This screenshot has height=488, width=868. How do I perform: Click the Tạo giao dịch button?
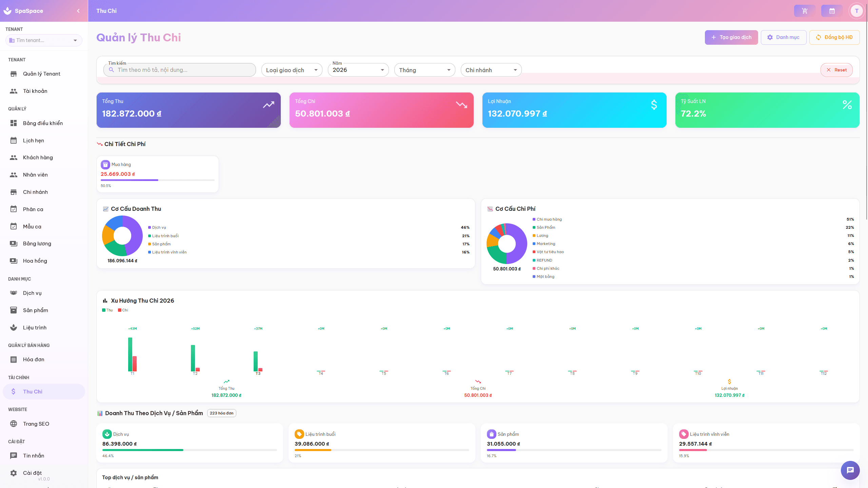click(731, 37)
